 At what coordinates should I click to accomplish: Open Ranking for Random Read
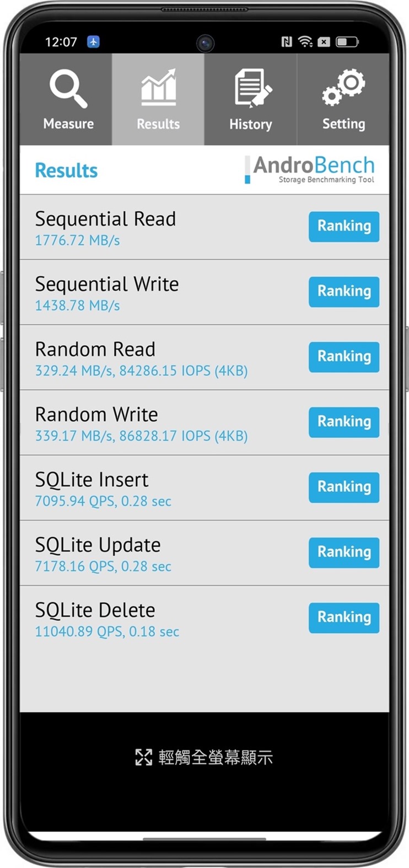click(344, 357)
